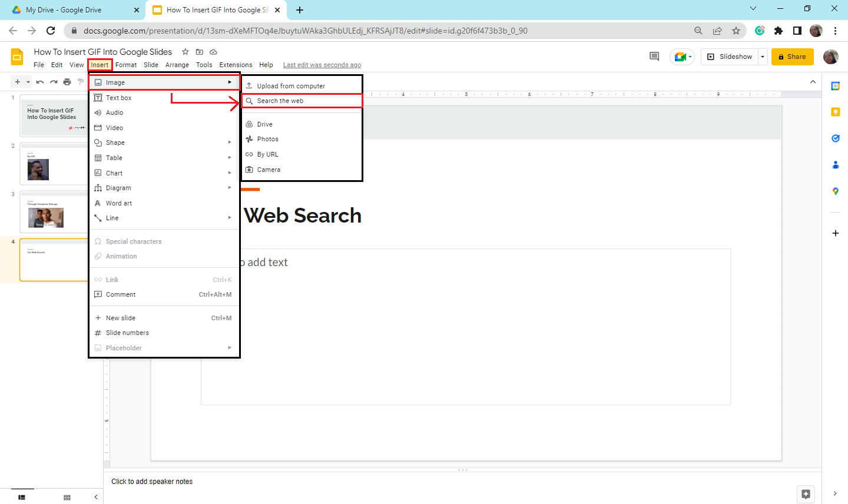Expand the Diagram submenu
The image size is (848, 504).
(x=164, y=188)
